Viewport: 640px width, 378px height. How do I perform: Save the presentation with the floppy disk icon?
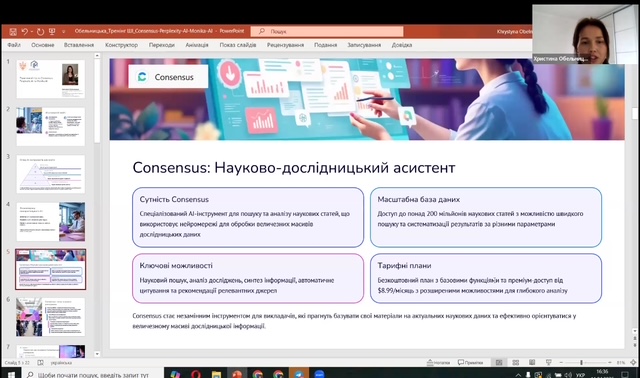(x=13, y=31)
